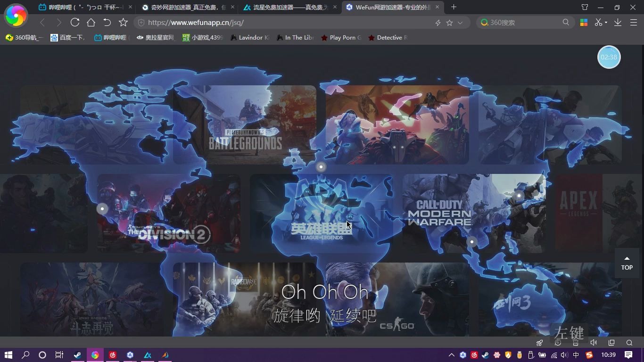The image size is (644, 362).
Task: Open the Dota 2 game card
Action: pos(397,124)
